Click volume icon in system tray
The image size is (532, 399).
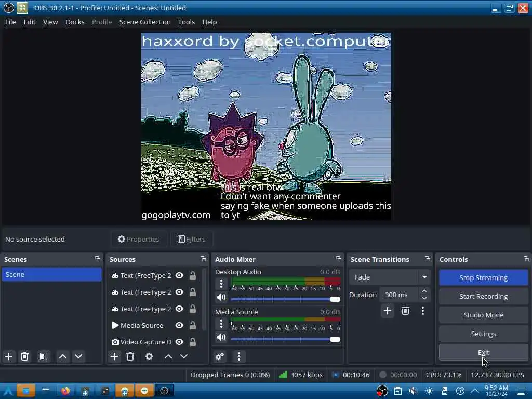coord(413,391)
